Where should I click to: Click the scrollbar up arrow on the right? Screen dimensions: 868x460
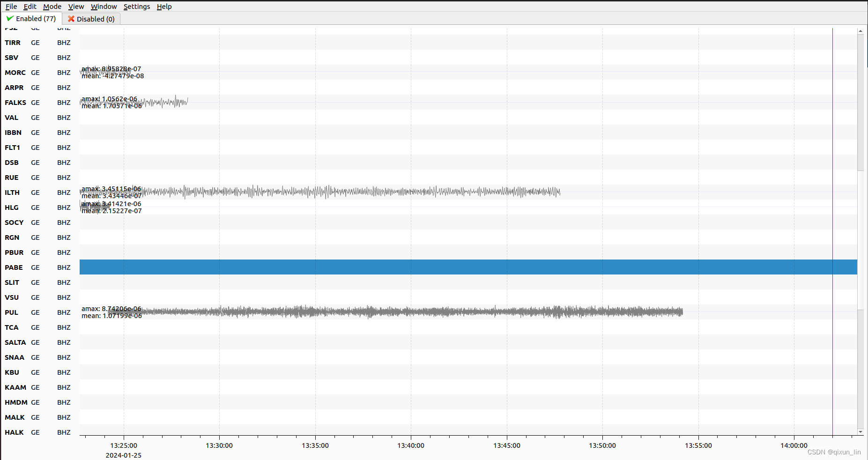coord(861,30)
